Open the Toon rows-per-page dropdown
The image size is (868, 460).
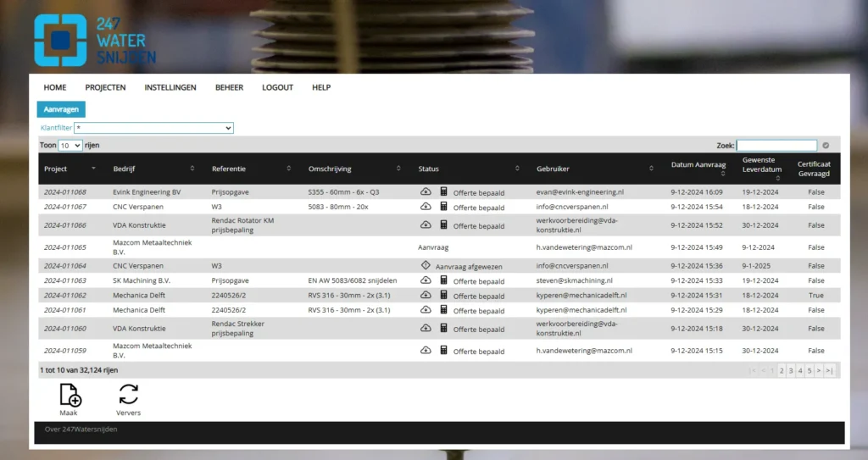click(70, 146)
